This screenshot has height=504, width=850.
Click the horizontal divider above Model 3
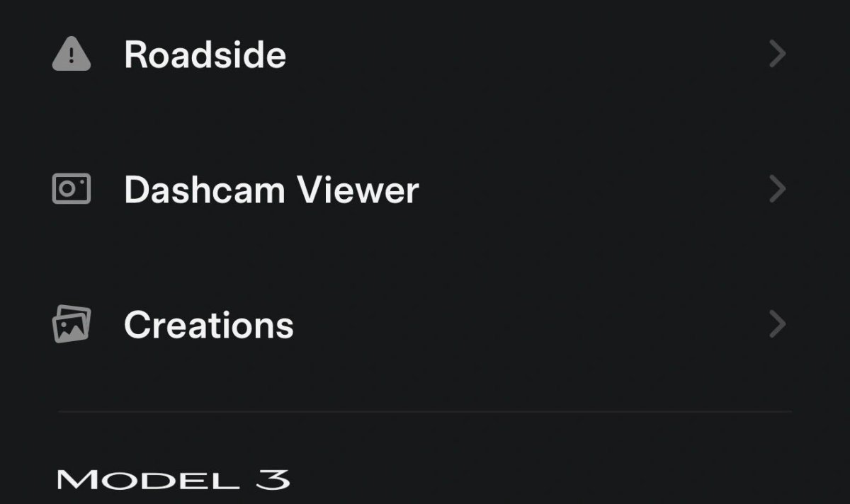click(x=425, y=411)
